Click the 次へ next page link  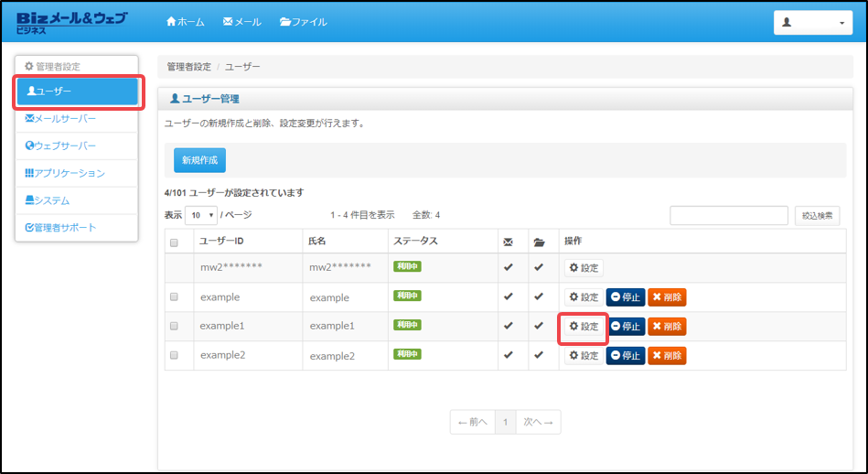pyautogui.click(x=537, y=422)
